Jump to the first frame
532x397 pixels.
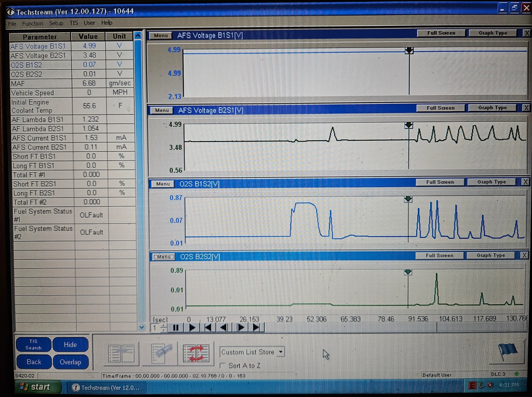(x=208, y=328)
